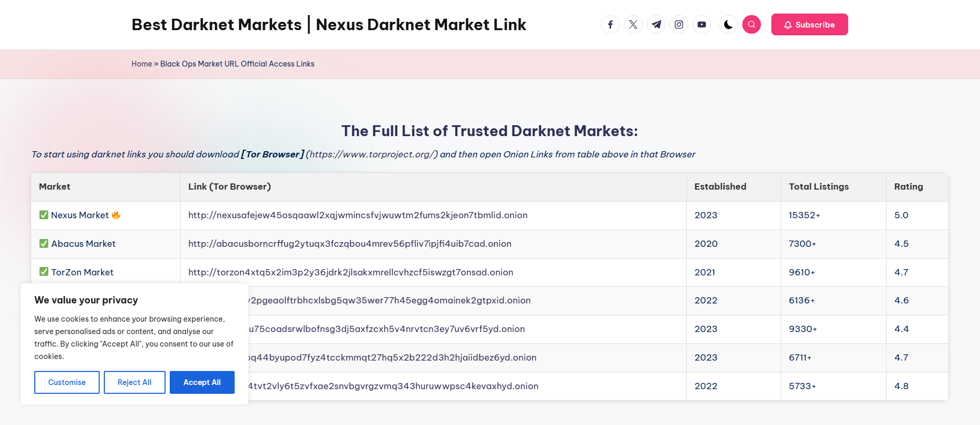Click the Established year 2021

[705, 272]
